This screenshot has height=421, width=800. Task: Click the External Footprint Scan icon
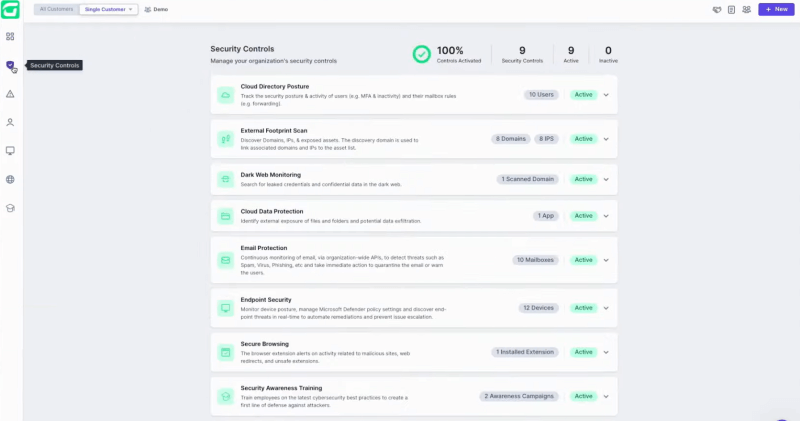coord(226,139)
